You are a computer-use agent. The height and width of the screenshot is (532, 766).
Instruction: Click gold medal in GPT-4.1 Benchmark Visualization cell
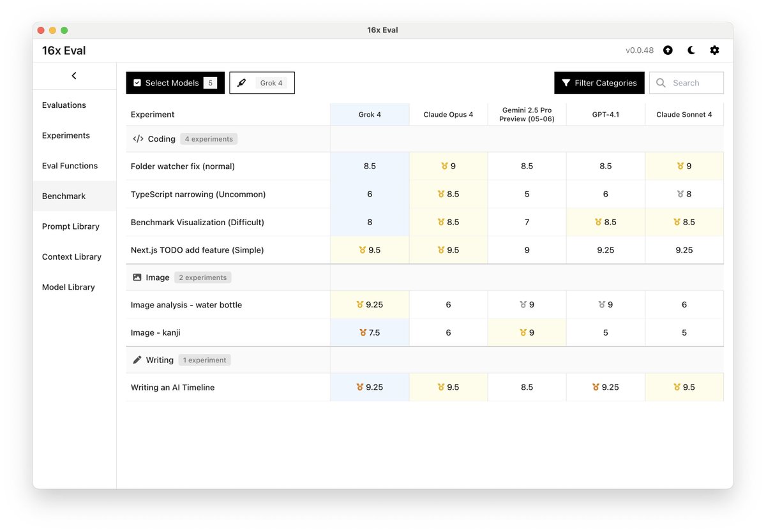[x=598, y=222]
